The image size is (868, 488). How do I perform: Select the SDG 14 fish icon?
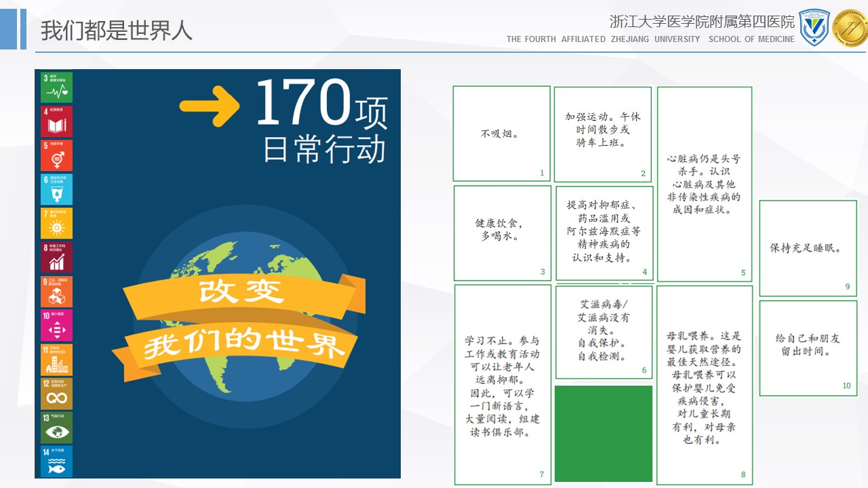pyautogui.click(x=57, y=462)
